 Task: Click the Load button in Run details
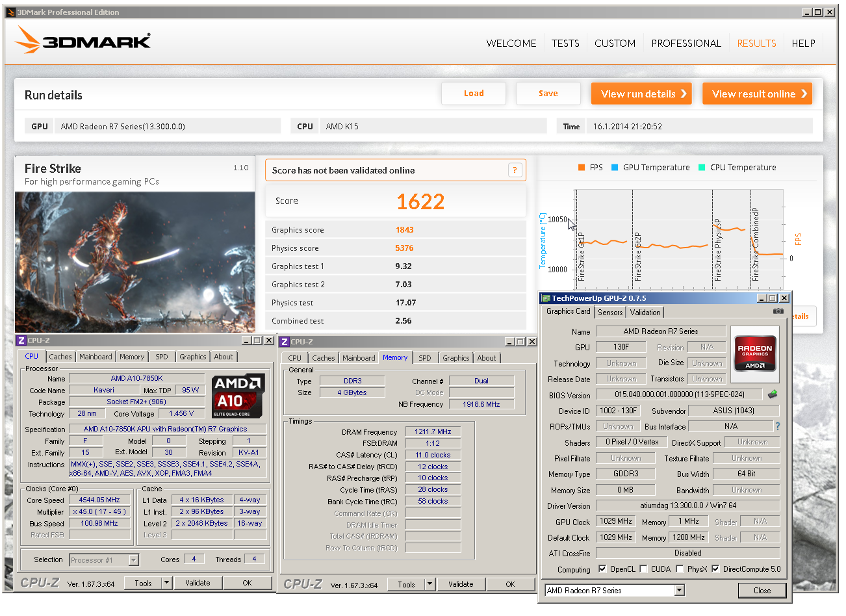click(x=474, y=93)
